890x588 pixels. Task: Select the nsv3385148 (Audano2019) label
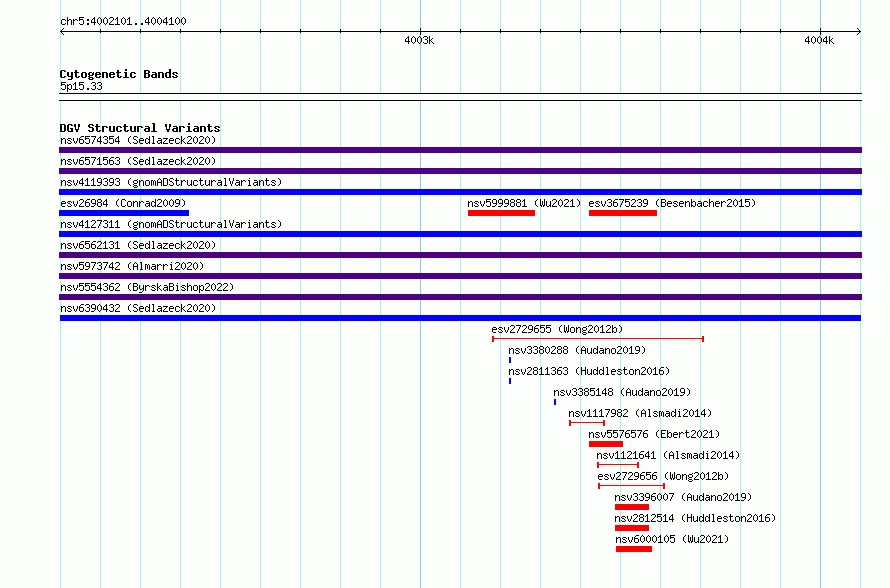(x=622, y=392)
